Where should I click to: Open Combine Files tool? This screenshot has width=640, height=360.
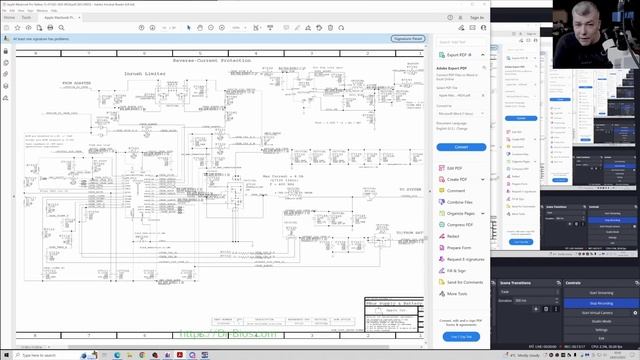coord(456,202)
